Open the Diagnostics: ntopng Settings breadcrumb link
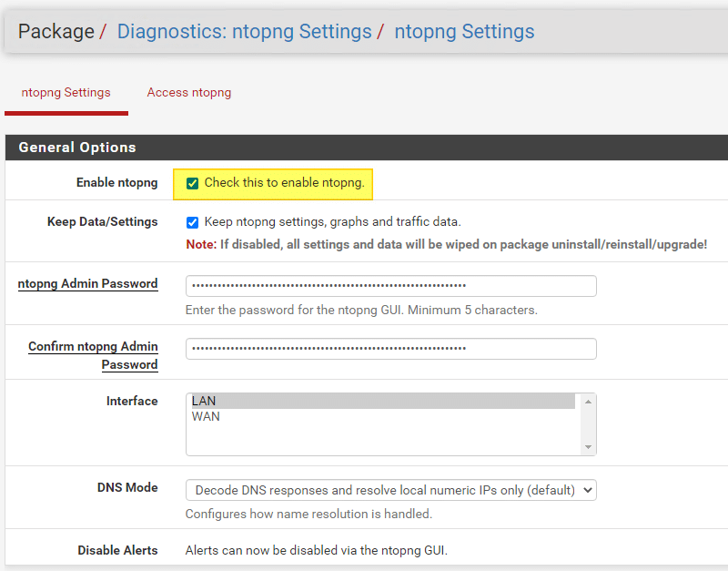Screen dimensions: 728x571 [244, 32]
